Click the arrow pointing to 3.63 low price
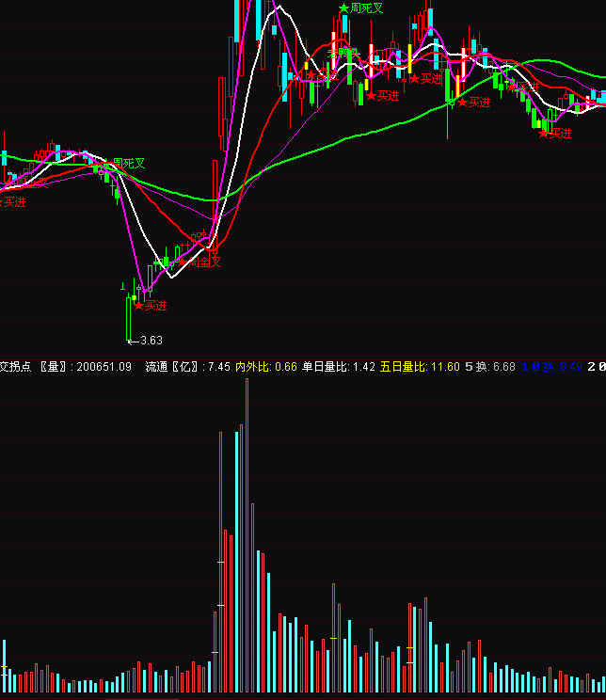This screenshot has width=606, height=700. 134,340
